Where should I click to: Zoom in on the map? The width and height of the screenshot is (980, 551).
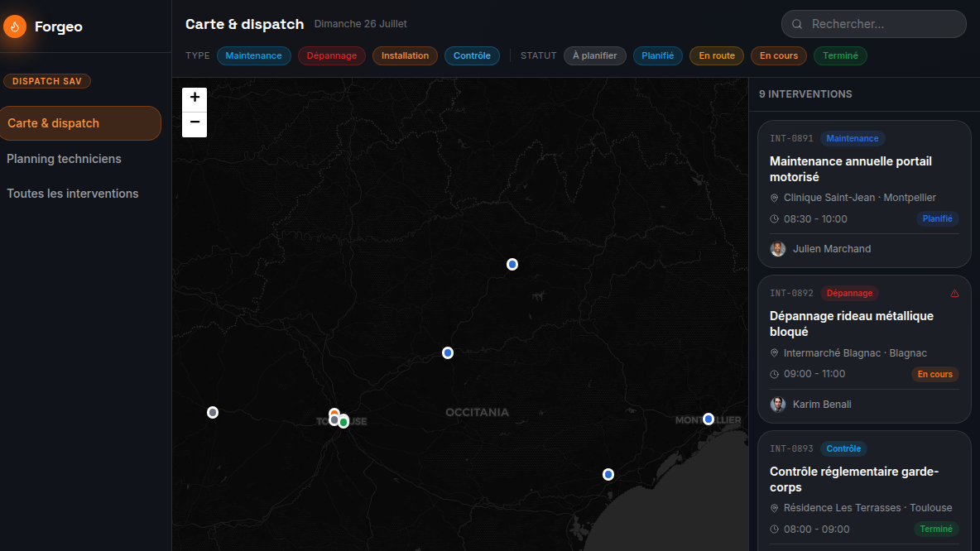point(195,98)
